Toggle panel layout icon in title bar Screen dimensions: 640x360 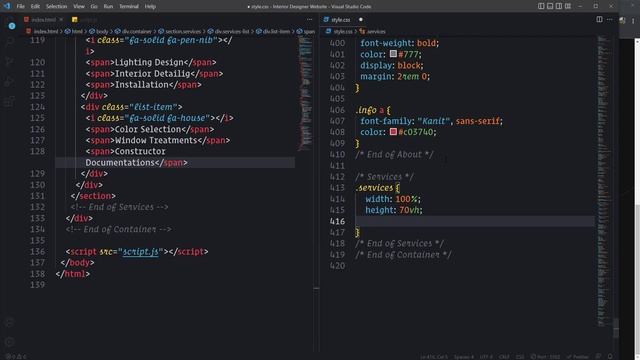(x=550, y=6)
